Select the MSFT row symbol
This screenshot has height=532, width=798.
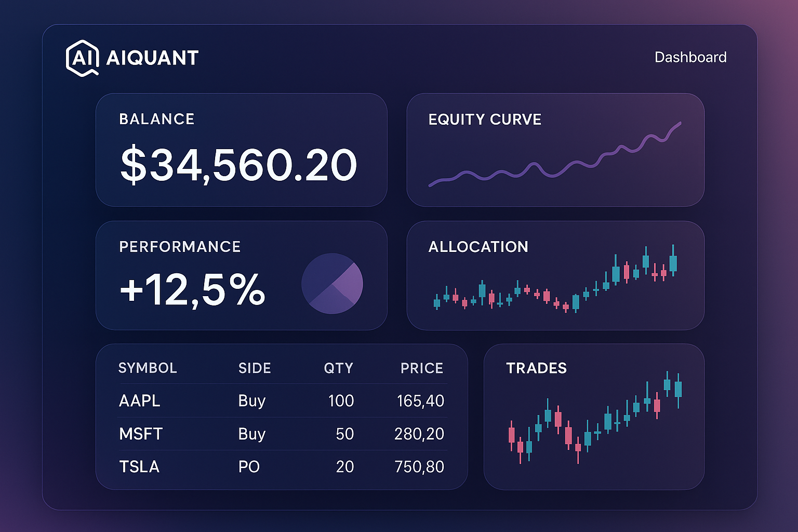point(141,434)
